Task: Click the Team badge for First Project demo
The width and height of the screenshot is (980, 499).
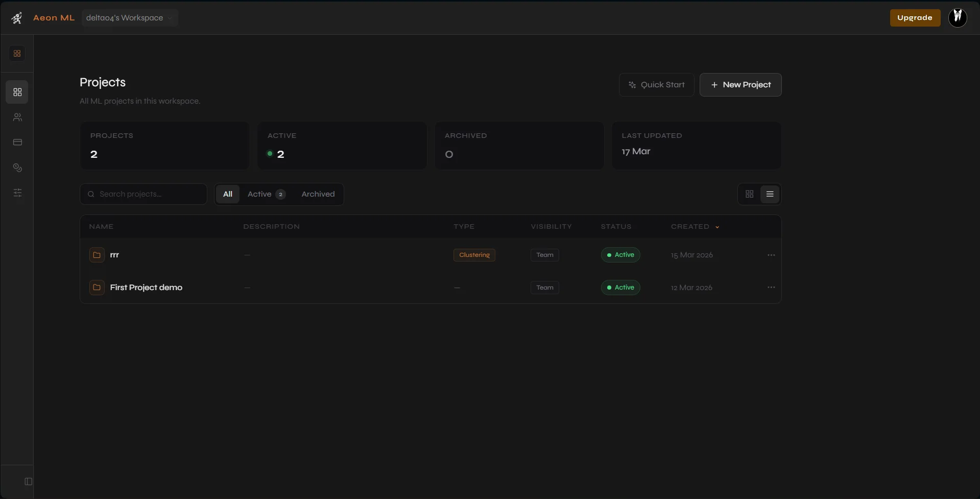Action: tap(544, 288)
